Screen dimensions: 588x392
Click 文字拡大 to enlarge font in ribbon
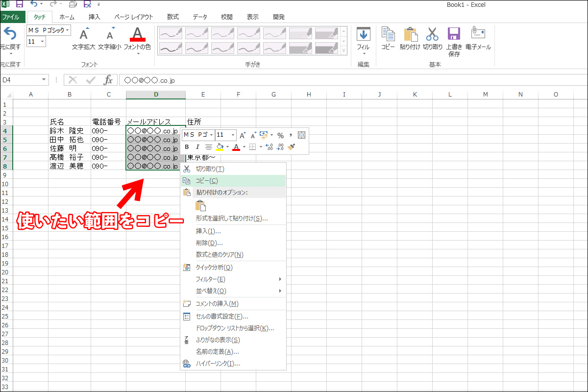84,39
